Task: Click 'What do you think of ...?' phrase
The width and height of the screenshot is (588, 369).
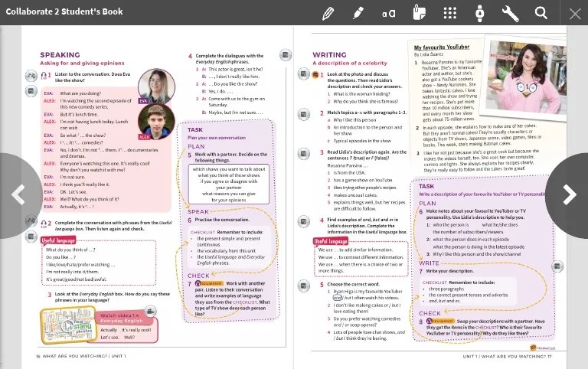Action: click(x=70, y=250)
